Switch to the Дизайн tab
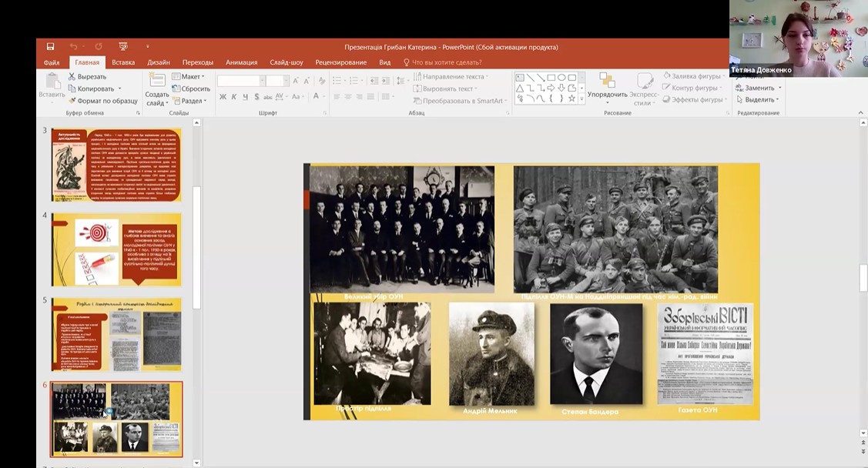Viewport: 868px width, 468px height. tap(159, 62)
